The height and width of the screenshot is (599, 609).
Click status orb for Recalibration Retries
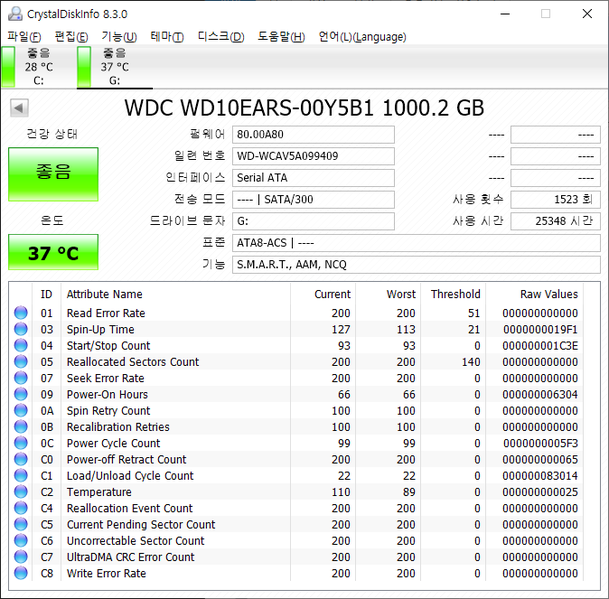[x=21, y=427]
